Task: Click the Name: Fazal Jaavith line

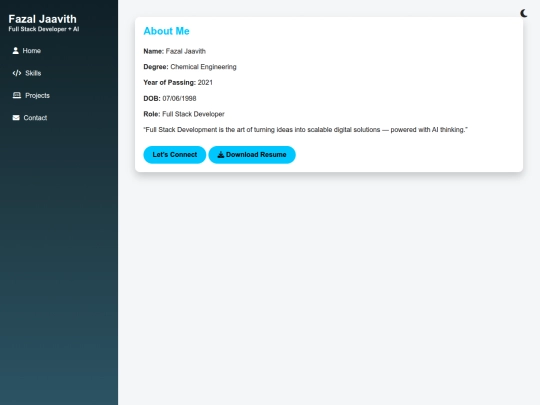Action: 175,51
